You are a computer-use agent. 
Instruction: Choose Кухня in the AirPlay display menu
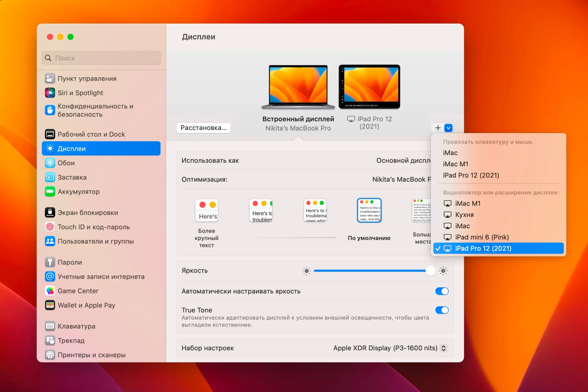[x=464, y=215]
